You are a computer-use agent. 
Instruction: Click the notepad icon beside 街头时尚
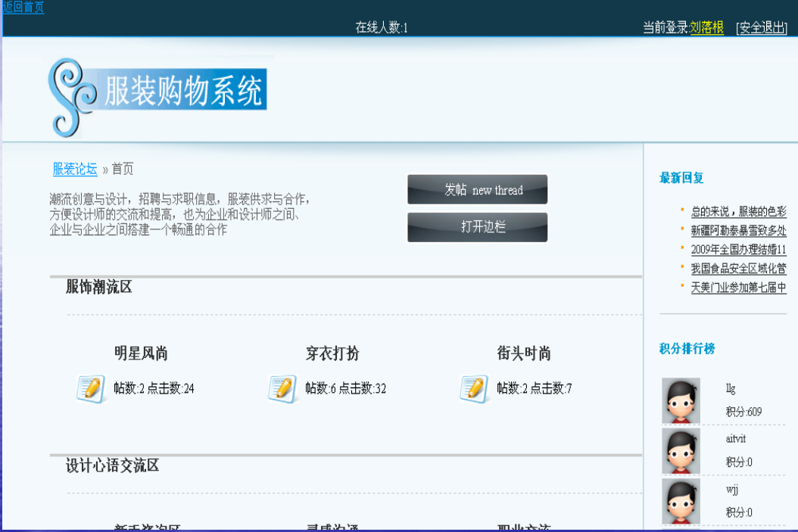pos(474,389)
